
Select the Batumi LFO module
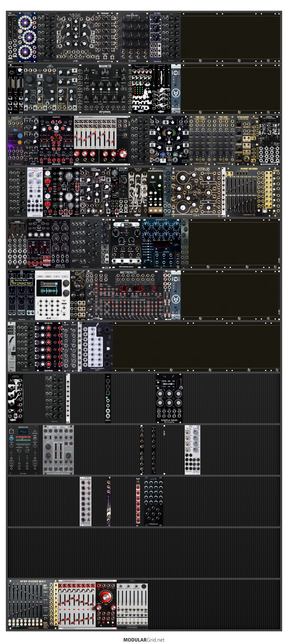pos(18,244)
